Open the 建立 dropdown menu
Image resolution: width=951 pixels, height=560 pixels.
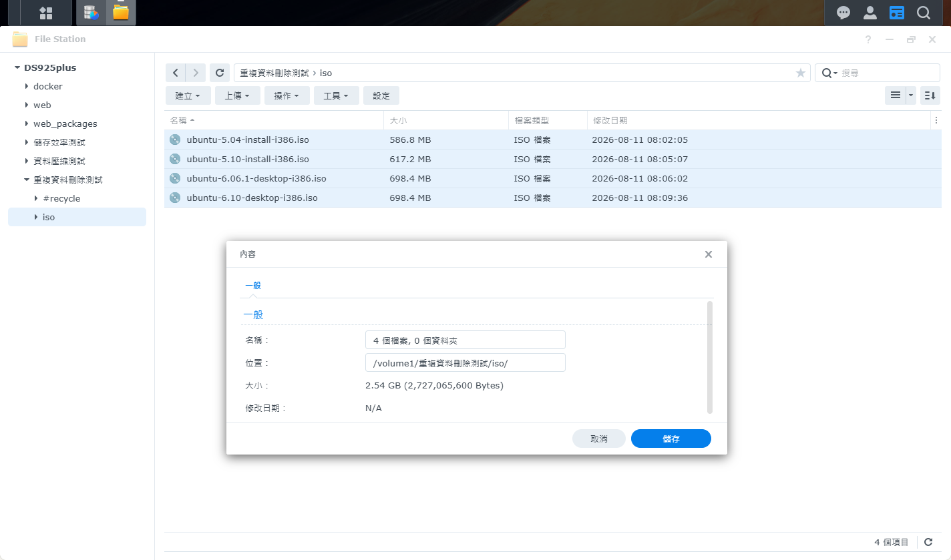188,95
